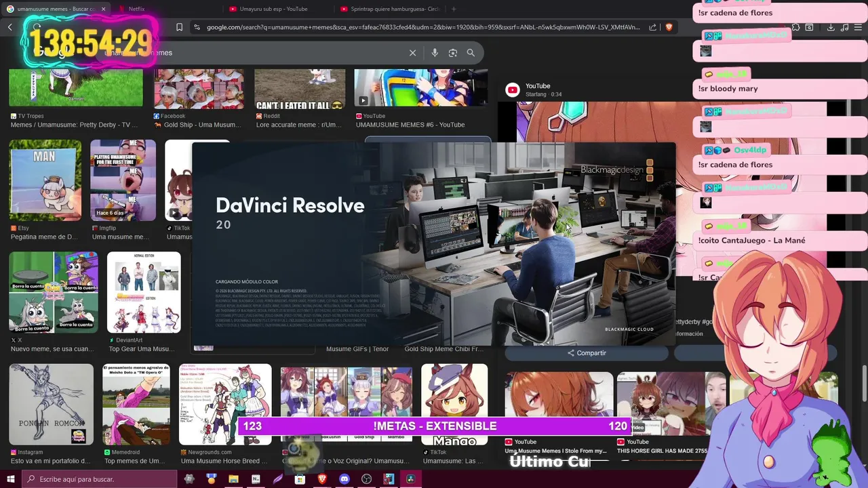
Task: Open the PONGAN ROMCOM sketch thumbnail
Action: [x=51, y=405]
